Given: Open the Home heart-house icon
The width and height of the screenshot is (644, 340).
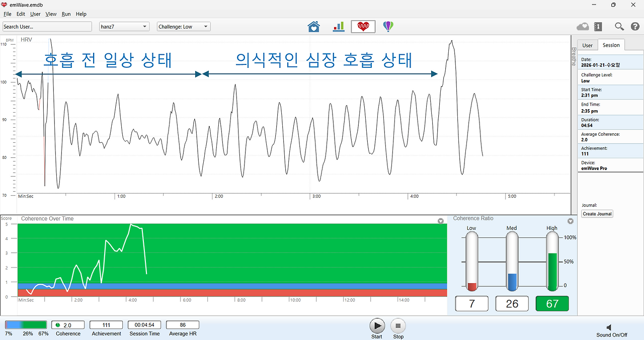Looking at the screenshot, I should coord(314,27).
